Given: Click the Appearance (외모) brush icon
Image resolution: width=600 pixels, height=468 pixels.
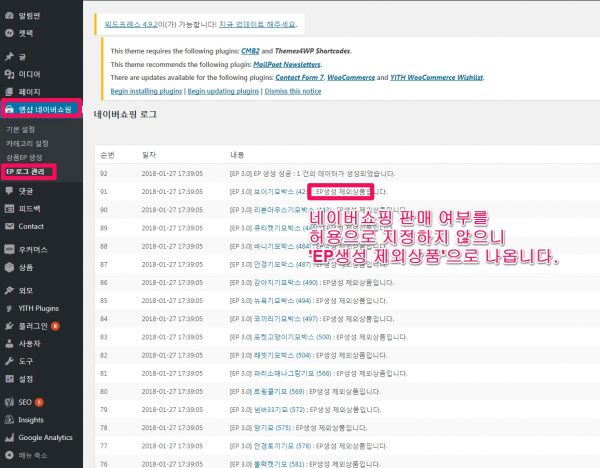Looking at the screenshot, I should tap(9, 290).
